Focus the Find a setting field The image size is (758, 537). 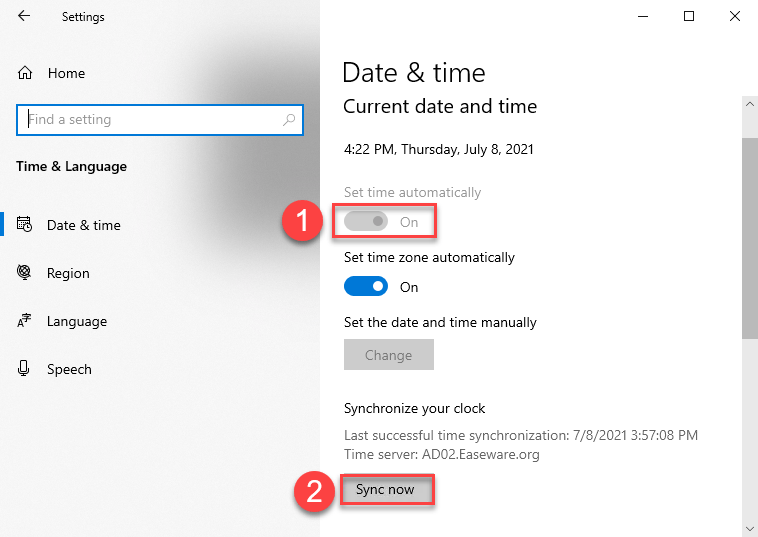pyautogui.click(x=160, y=119)
